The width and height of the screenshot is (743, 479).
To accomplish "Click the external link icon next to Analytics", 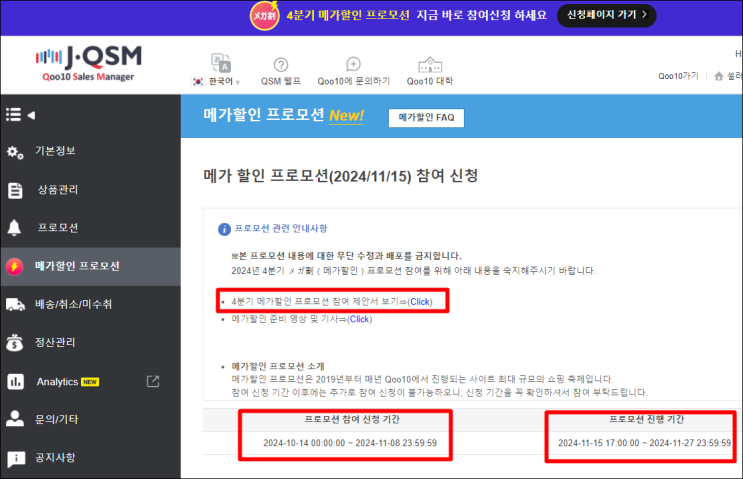I will [x=153, y=381].
